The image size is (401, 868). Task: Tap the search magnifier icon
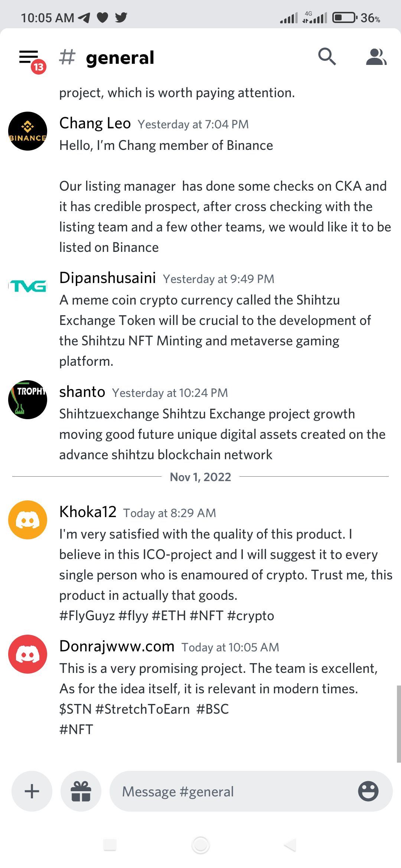(327, 57)
